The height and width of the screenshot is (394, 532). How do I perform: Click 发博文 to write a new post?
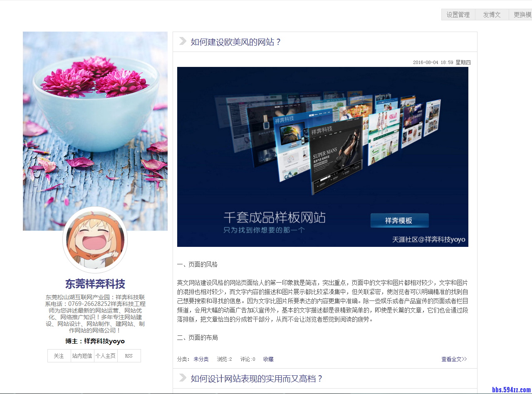pos(492,15)
